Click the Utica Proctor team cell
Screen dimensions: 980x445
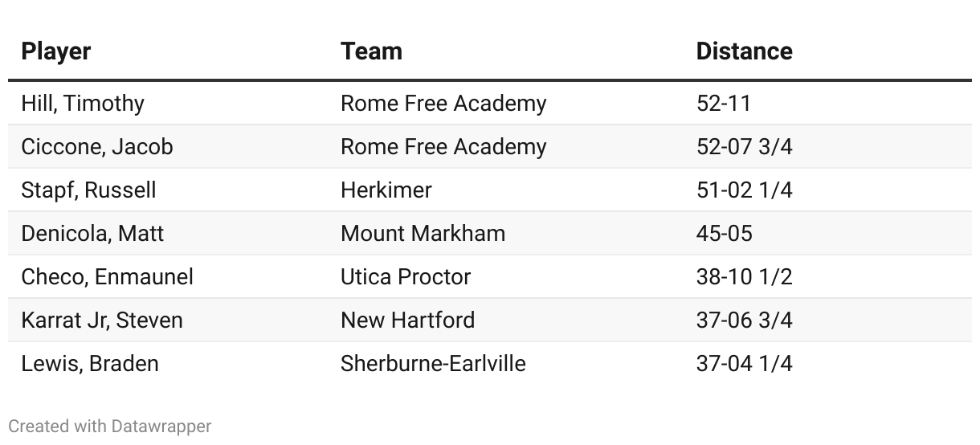point(406,277)
